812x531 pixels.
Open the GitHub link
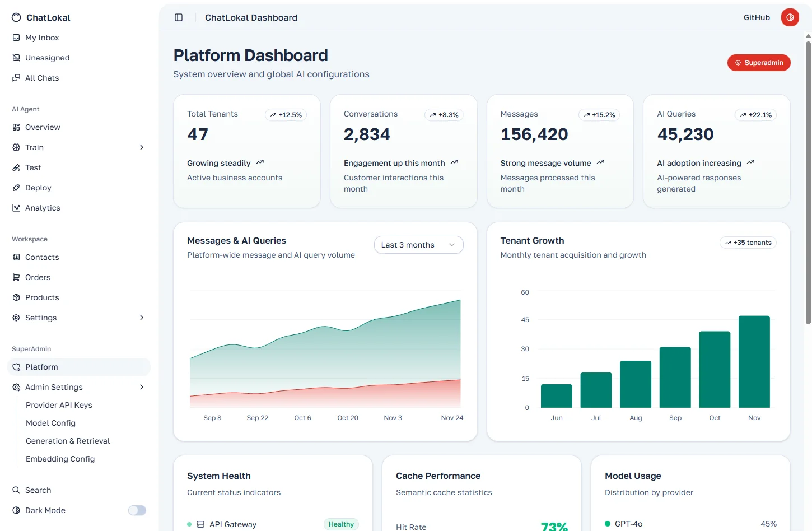(757, 17)
